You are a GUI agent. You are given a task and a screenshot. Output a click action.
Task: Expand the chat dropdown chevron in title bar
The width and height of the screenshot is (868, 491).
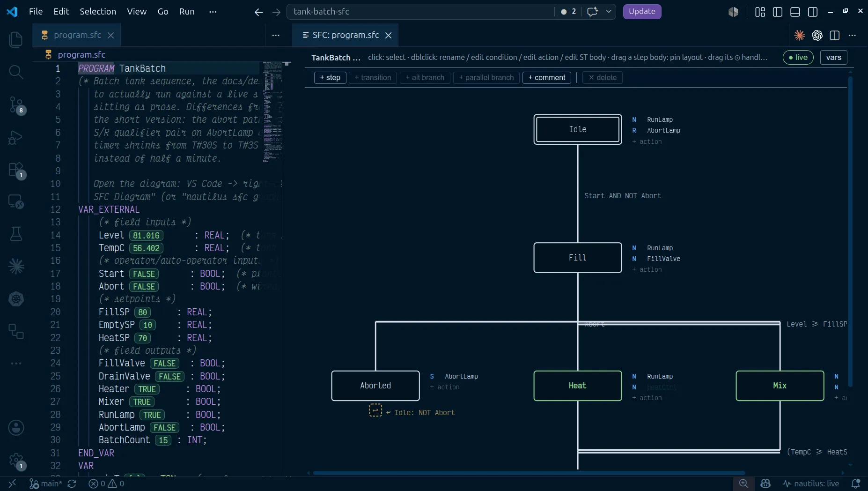[x=609, y=12]
